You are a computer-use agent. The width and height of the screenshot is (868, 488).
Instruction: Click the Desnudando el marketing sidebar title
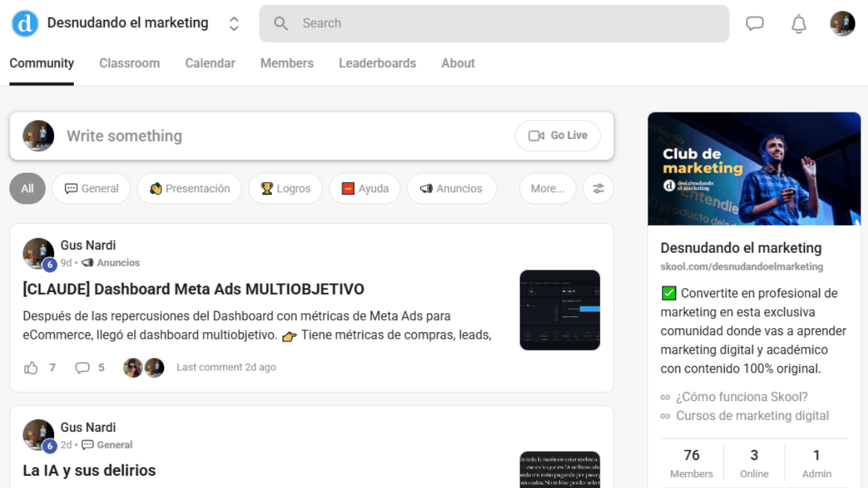(741, 248)
